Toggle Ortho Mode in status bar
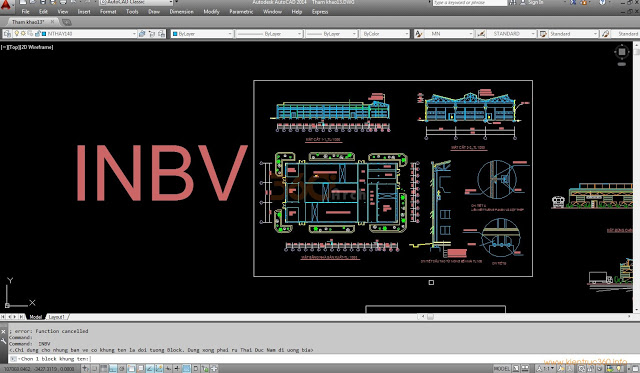Viewport: 640px width, 373px height. [113, 369]
